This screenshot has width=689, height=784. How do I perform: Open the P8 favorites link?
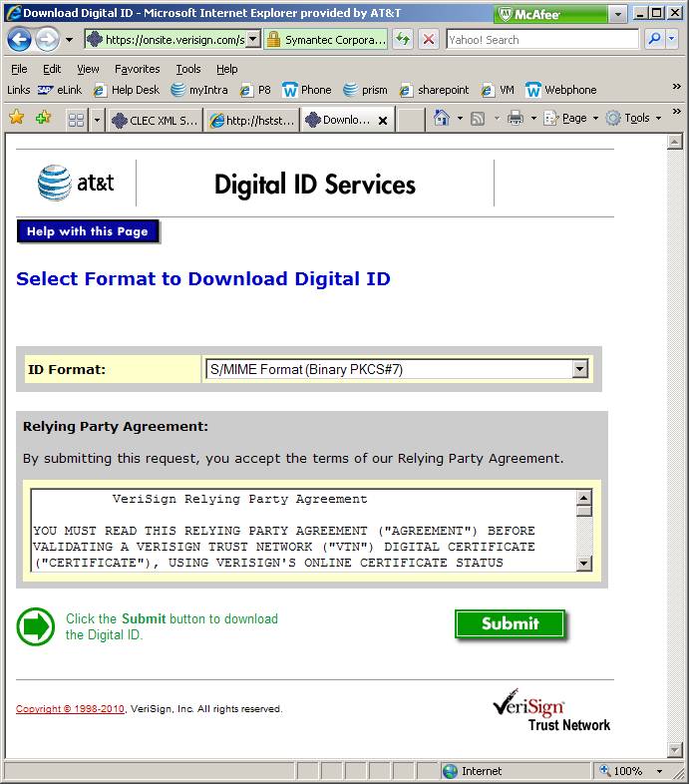pyautogui.click(x=255, y=90)
